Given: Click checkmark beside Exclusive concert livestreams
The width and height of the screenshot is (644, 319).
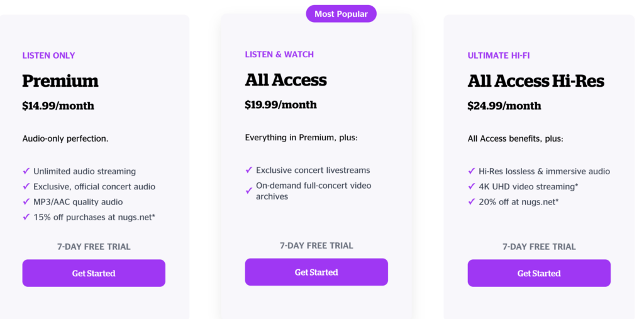Looking at the screenshot, I should (x=249, y=170).
